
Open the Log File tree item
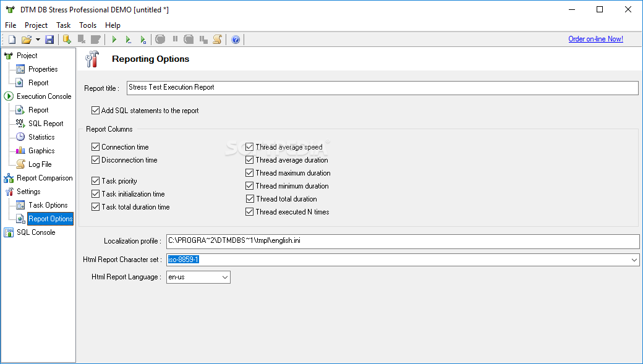[40, 164]
